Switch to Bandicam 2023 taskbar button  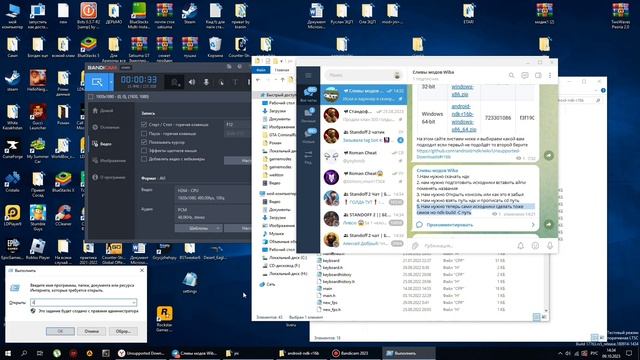click(355, 353)
